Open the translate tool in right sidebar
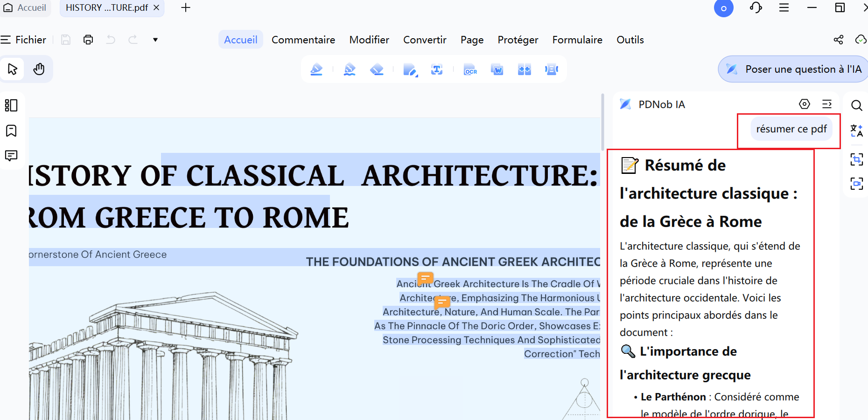The height and width of the screenshot is (420, 868). (x=856, y=131)
